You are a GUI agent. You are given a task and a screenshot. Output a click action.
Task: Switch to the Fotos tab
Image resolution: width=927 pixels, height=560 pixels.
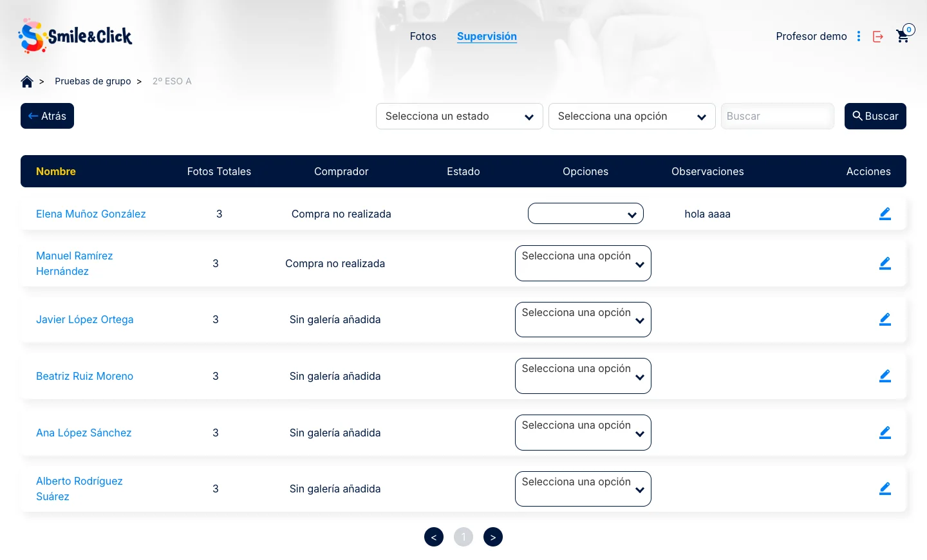(423, 37)
